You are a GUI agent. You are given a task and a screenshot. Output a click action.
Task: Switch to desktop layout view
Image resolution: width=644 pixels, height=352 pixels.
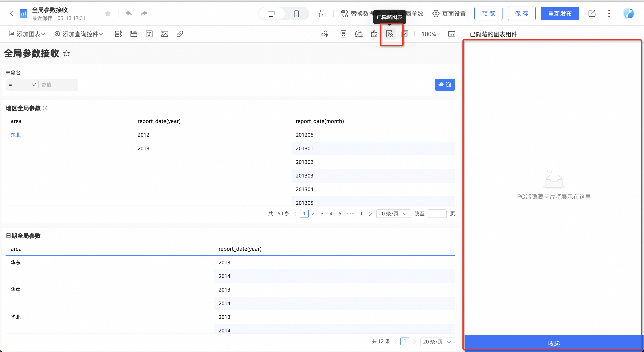tap(271, 13)
